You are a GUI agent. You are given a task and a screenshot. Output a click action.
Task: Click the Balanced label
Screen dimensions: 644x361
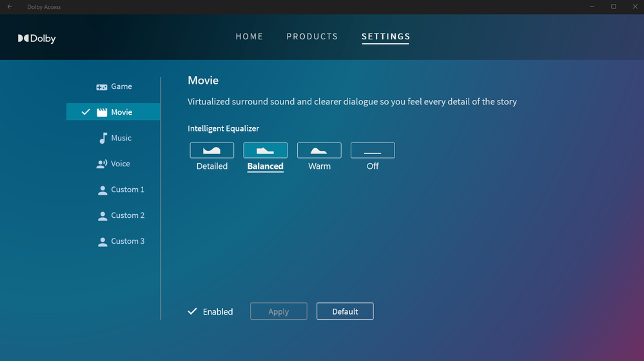[x=266, y=166]
